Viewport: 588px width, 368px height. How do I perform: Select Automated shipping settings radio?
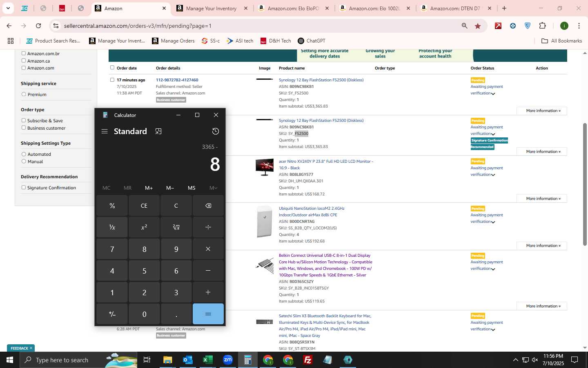(x=24, y=154)
